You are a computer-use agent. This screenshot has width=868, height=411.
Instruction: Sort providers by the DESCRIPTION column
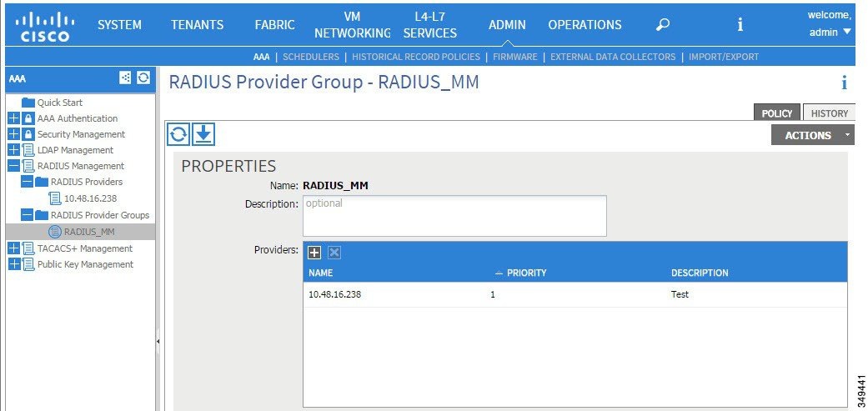[x=700, y=273]
